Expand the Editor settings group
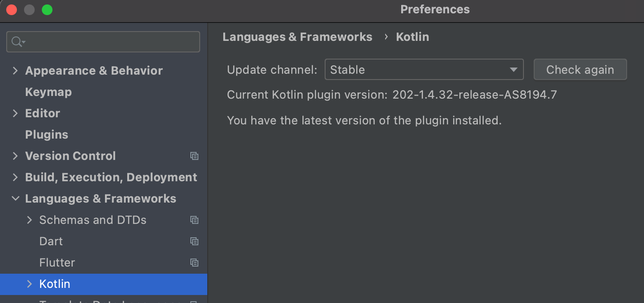 click(16, 113)
